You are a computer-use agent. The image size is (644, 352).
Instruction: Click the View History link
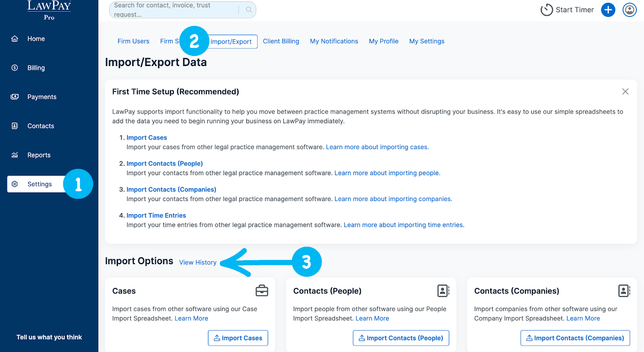[x=198, y=262]
